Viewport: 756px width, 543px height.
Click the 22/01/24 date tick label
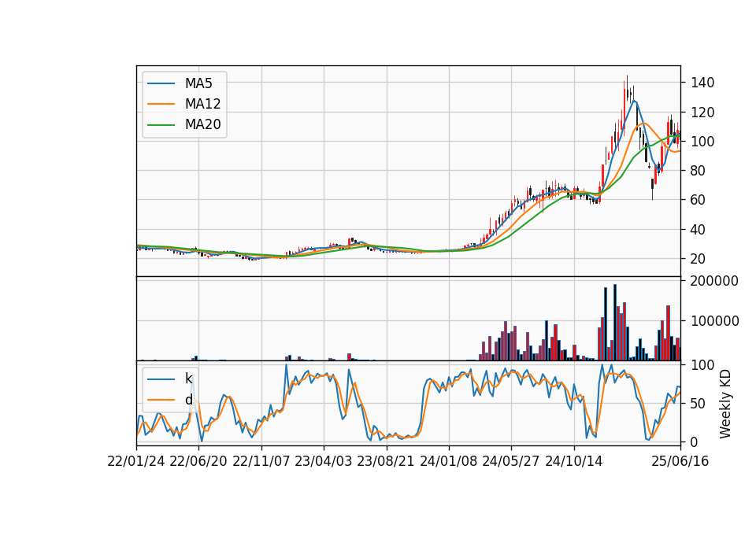(x=136, y=461)
